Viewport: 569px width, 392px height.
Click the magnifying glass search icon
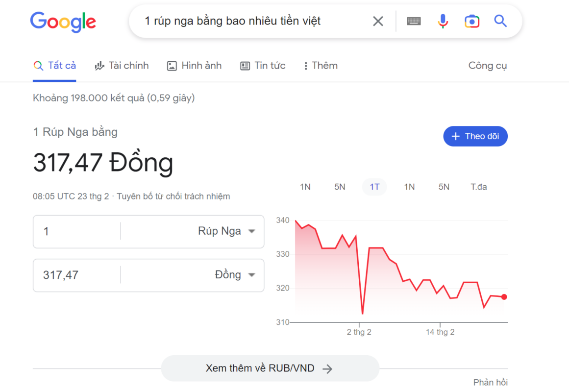(x=500, y=21)
